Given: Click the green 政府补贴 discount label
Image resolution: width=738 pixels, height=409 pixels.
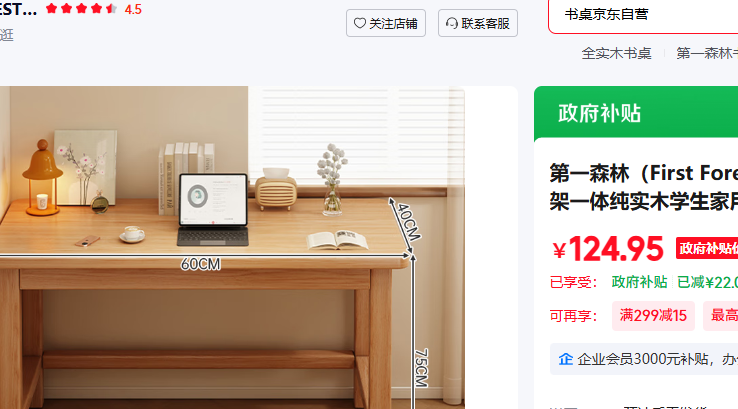Looking at the screenshot, I should [x=639, y=282].
